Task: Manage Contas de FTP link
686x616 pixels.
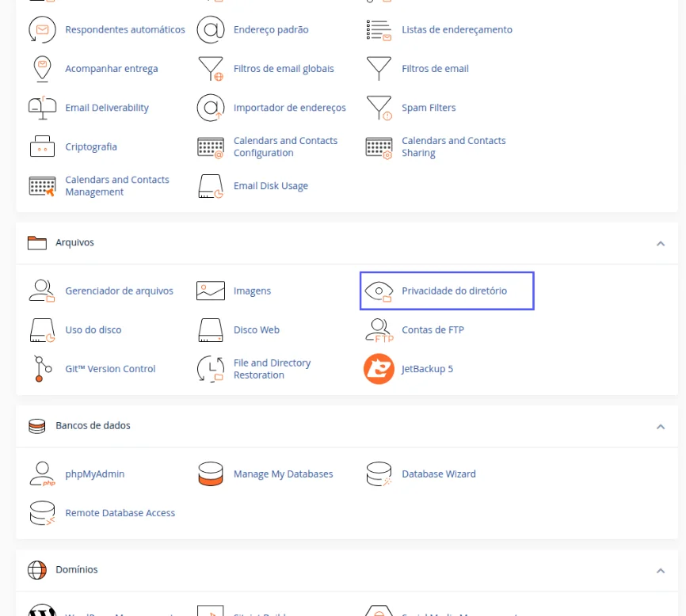Action: click(433, 329)
